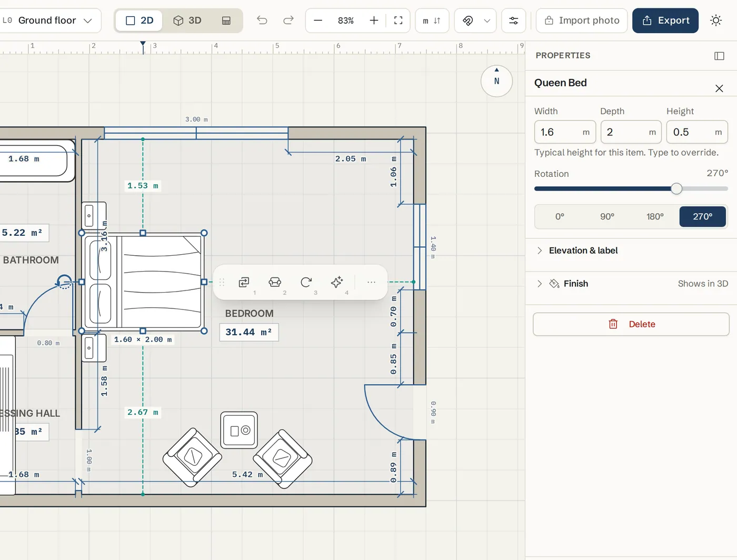Click the floating toolbar drag handle

pyautogui.click(x=222, y=282)
